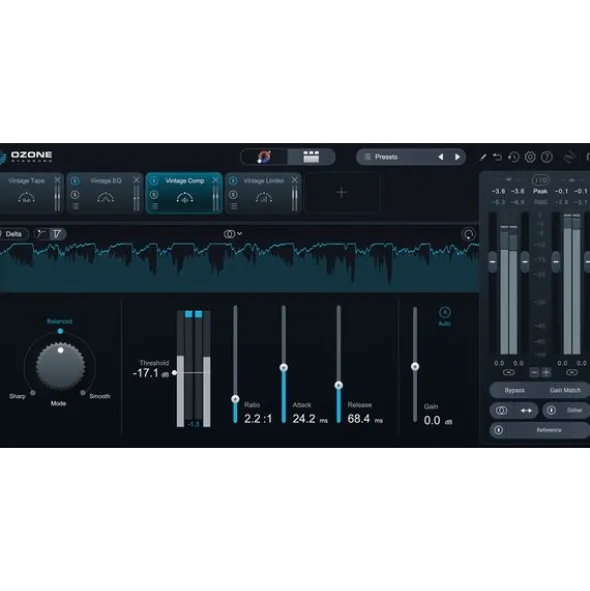Screen dimensions: 590x591
Task: Click the Threshold handle on the meter
Action: coord(174,373)
